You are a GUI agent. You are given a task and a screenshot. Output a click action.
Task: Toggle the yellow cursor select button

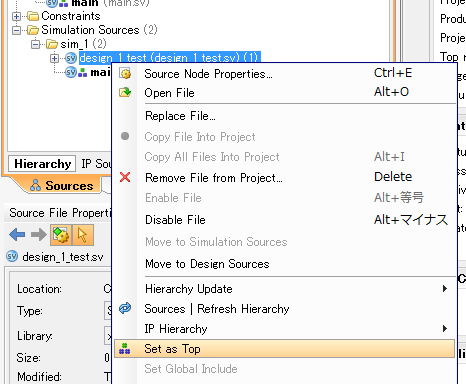pos(83,235)
